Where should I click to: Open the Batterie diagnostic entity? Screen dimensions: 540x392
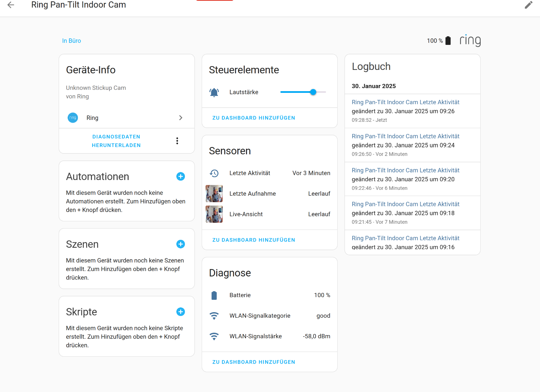tap(270, 295)
